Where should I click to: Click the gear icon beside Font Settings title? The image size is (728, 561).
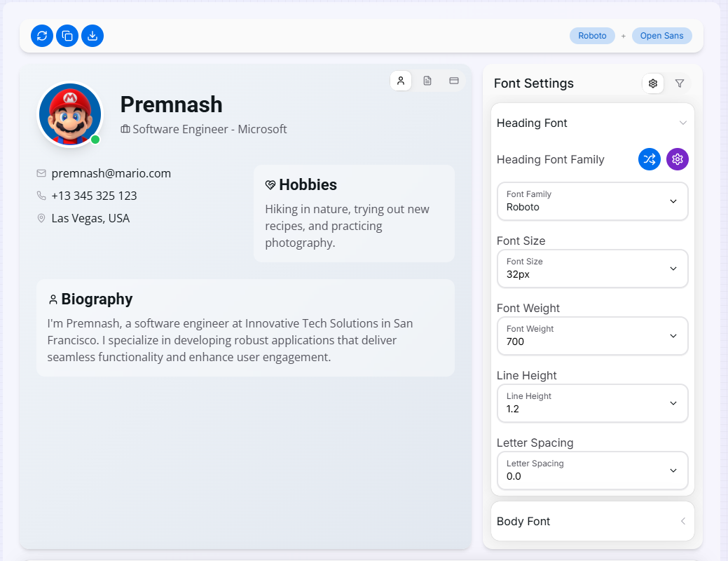tap(652, 83)
